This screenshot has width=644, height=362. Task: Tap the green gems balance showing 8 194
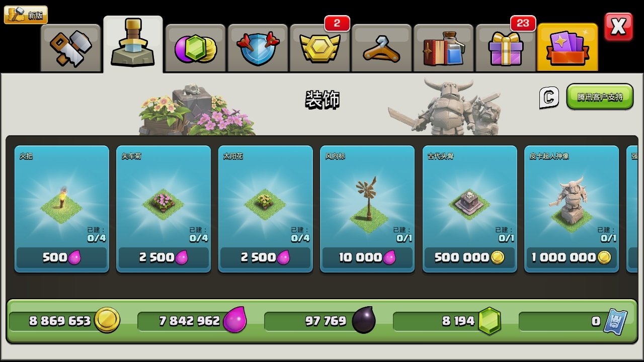447,321
